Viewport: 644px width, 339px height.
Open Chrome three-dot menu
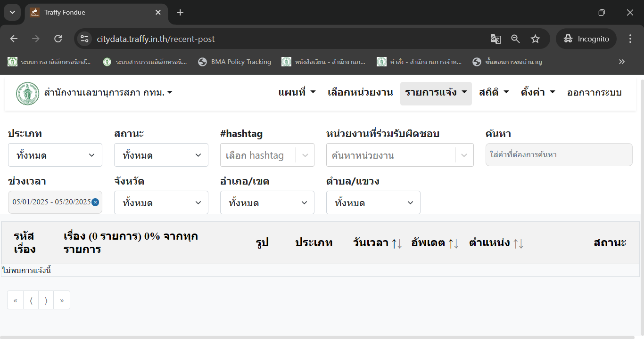click(630, 39)
